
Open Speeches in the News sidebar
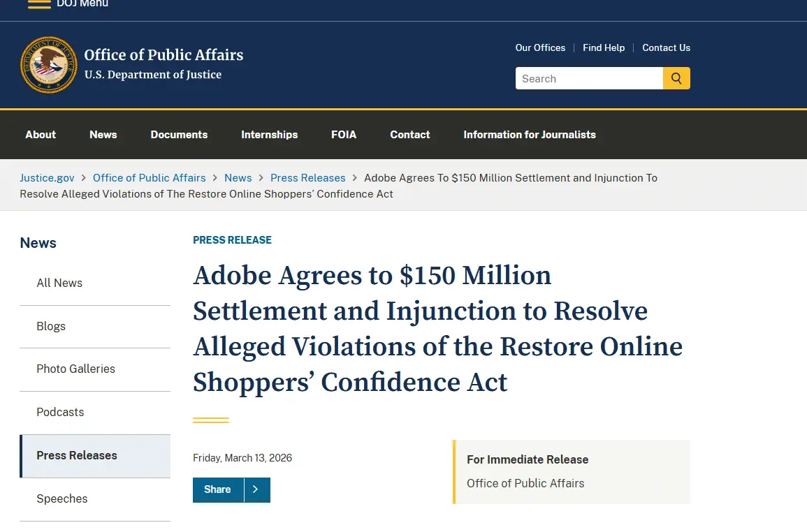coord(61,498)
